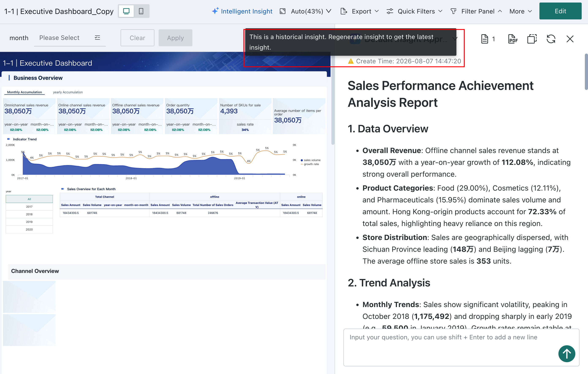Toggle sales volume legend item
The image size is (588, 374).
coord(310,160)
